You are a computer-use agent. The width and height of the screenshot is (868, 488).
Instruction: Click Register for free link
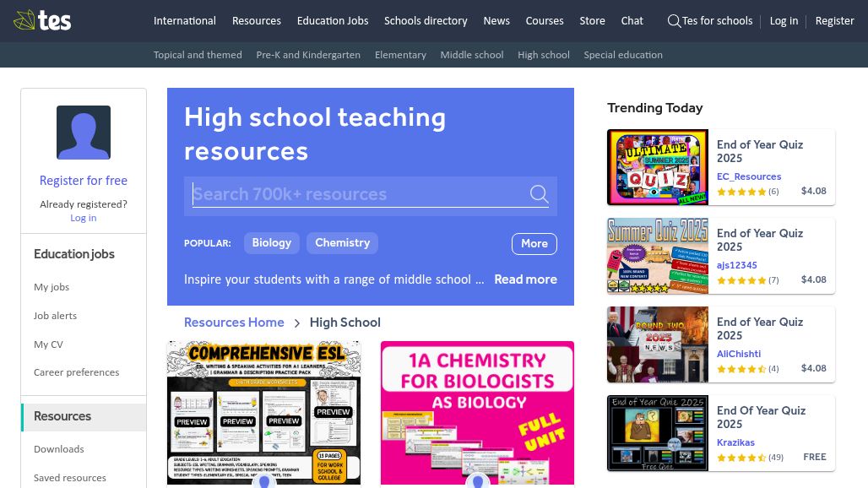coord(84,181)
